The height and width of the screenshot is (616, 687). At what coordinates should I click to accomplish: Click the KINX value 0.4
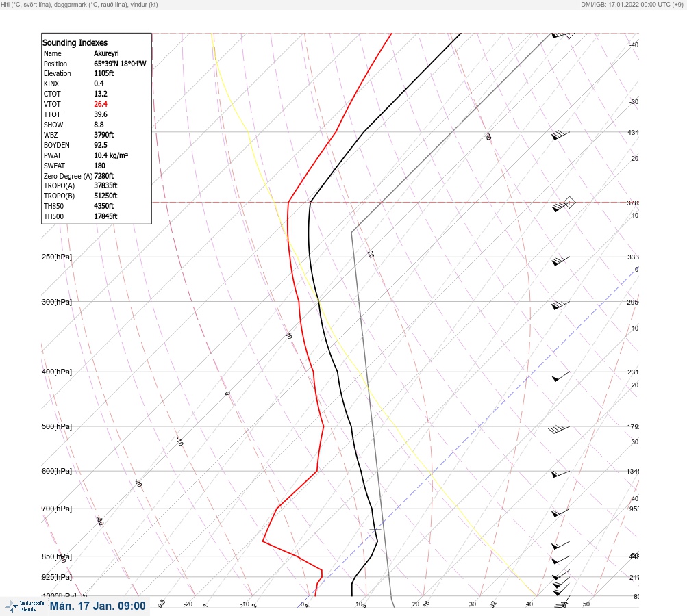pos(99,84)
